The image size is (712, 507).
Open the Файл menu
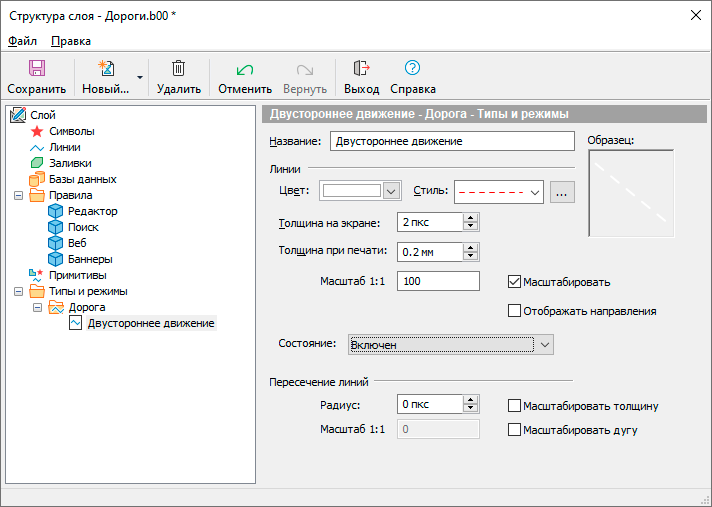tap(22, 41)
